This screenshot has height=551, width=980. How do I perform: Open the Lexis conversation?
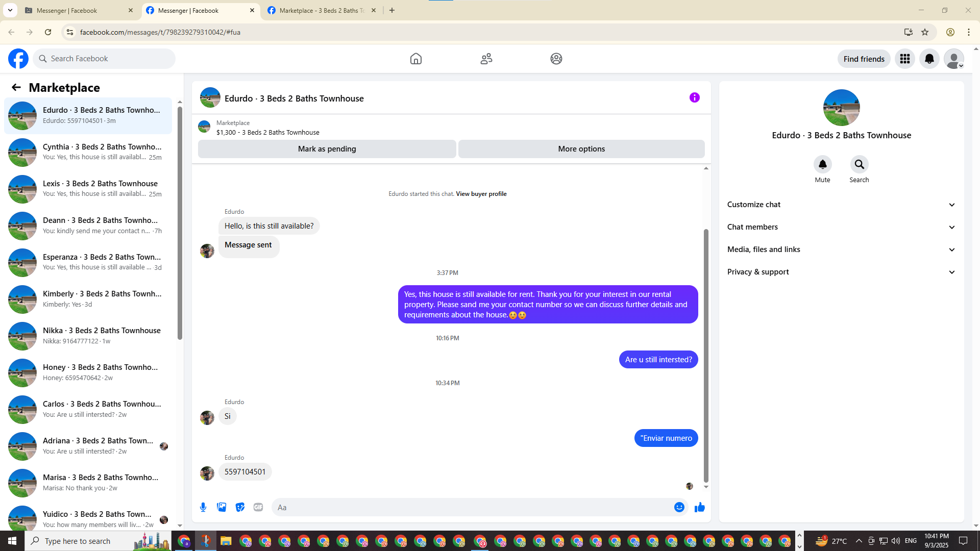tap(88, 189)
